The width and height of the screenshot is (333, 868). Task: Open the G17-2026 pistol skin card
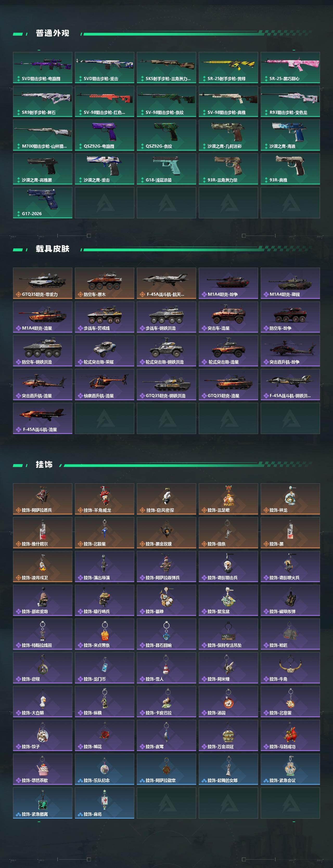pos(42,202)
